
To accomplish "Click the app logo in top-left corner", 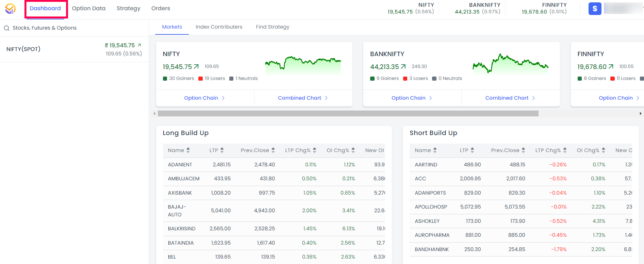I will pos(10,9).
